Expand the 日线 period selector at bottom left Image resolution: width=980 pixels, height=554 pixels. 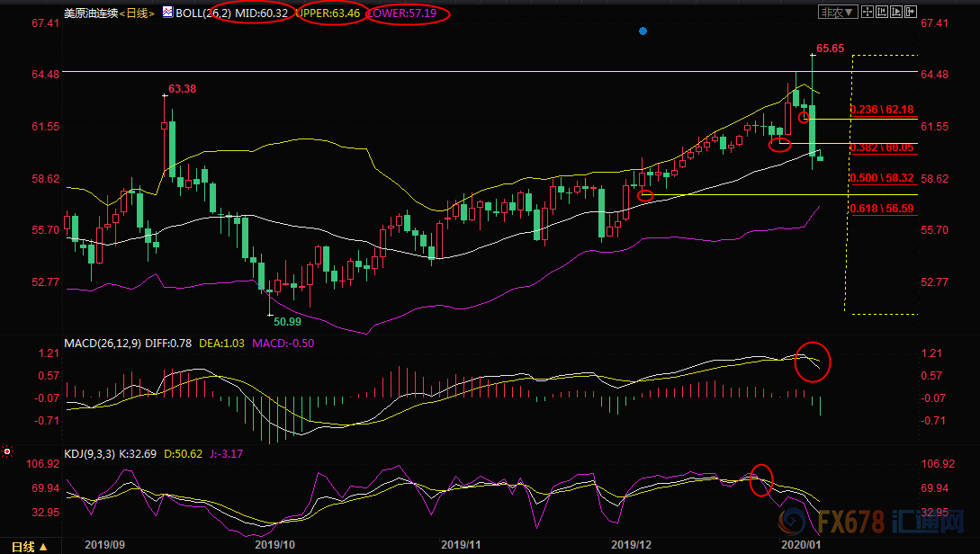pos(28,545)
